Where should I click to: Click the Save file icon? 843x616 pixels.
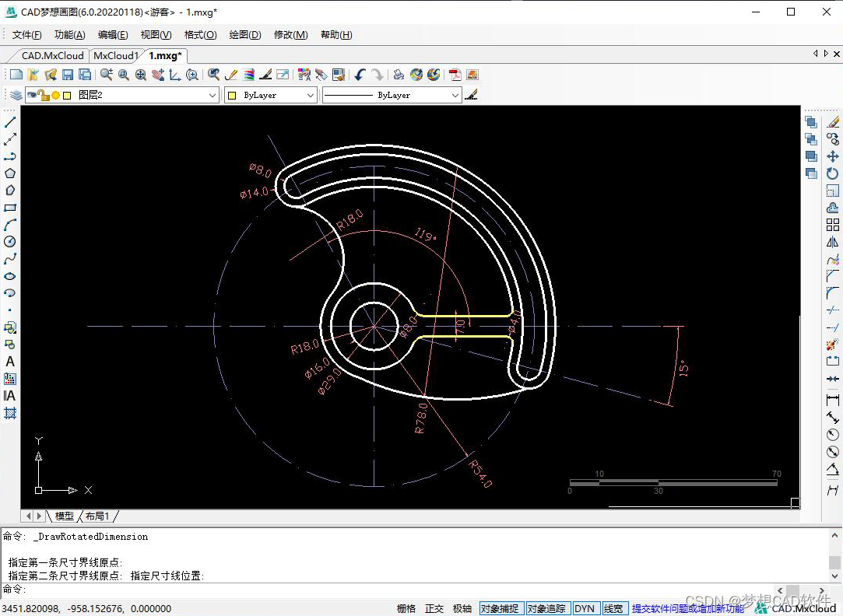click(x=68, y=75)
